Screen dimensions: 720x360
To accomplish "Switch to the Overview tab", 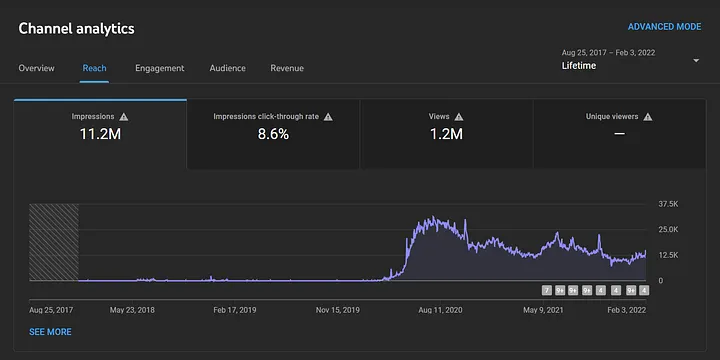I will (x=36, y=68).
